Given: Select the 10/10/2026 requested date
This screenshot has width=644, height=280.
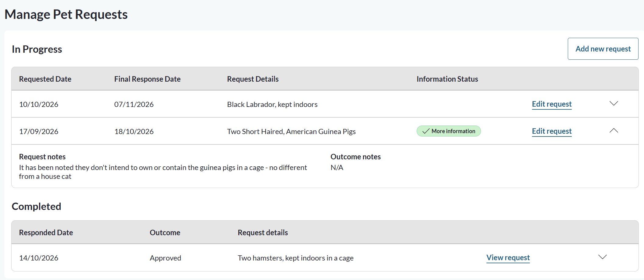Looking at the screenshot, I should pos(39,105).
